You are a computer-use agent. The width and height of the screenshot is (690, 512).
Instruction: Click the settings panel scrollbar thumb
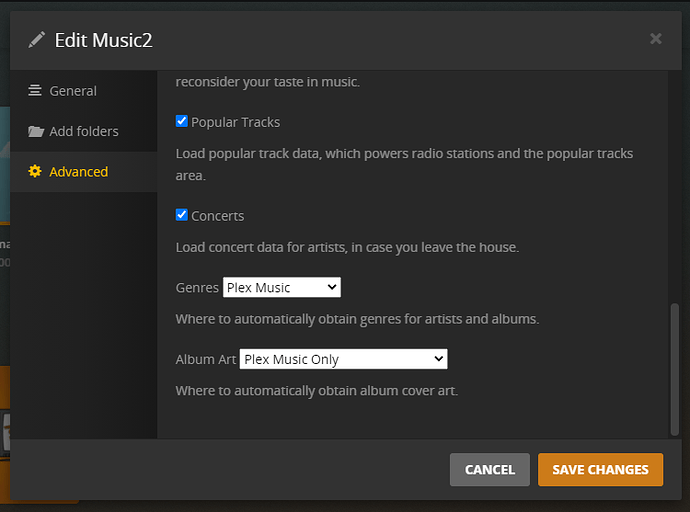(x=673, y=368)
